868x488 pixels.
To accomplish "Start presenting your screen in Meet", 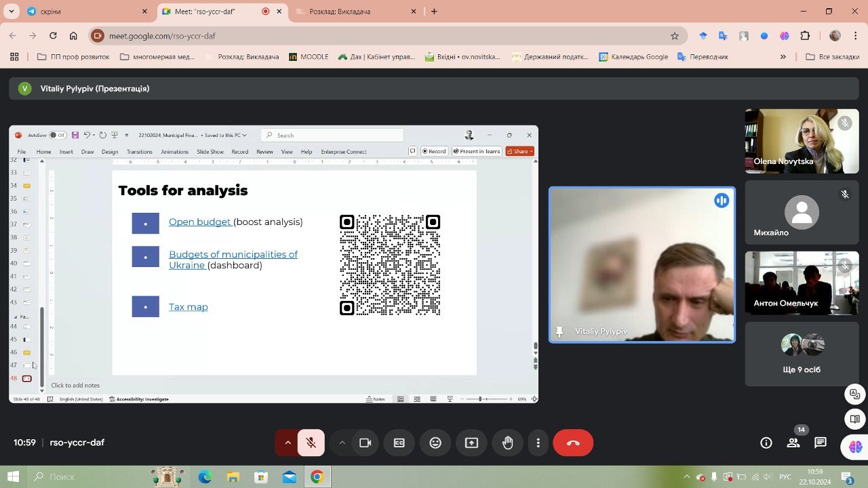I will pos(471,443).
